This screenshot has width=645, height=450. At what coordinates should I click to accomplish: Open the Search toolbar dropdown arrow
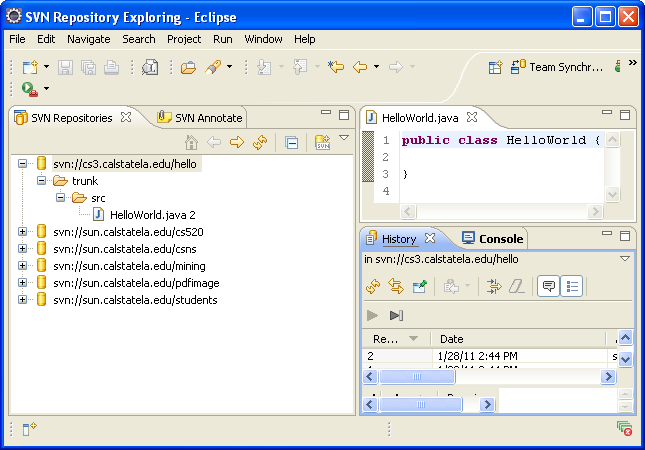(x=230, y=67)
